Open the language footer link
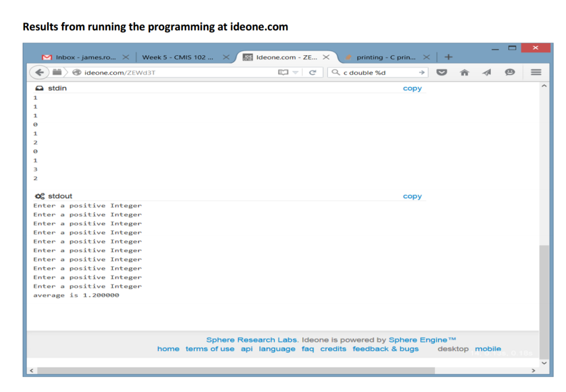 277,349
